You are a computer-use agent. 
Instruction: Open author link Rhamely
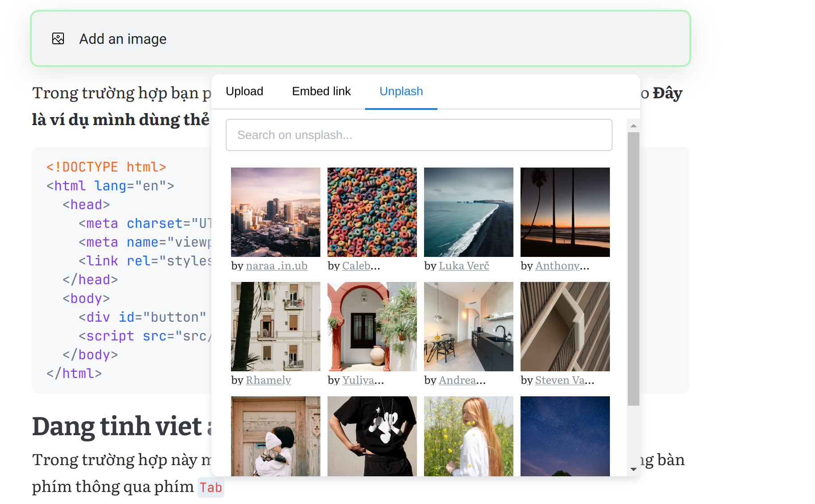pos(269,380)
